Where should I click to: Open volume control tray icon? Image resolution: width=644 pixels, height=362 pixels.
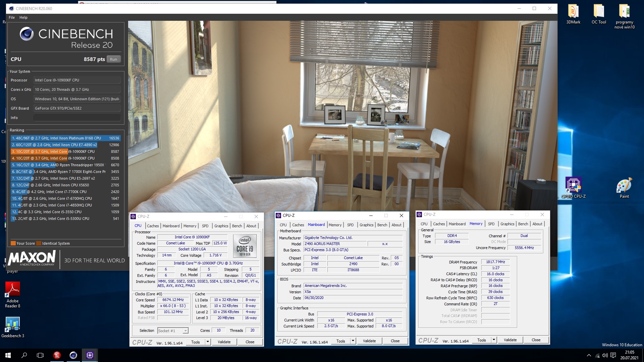[605, 355]
